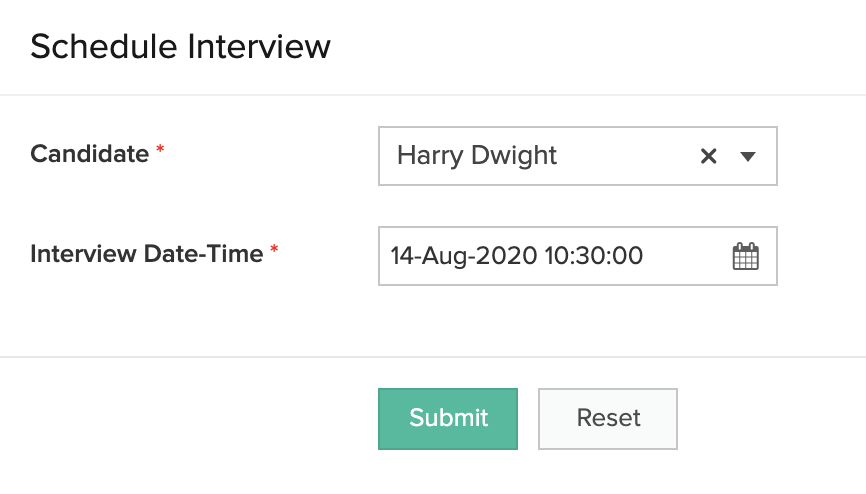Clear the selected candidate Harry Dwight
Image resolution: width=866 pixels, height=494 pixels.
click(708, 156)
